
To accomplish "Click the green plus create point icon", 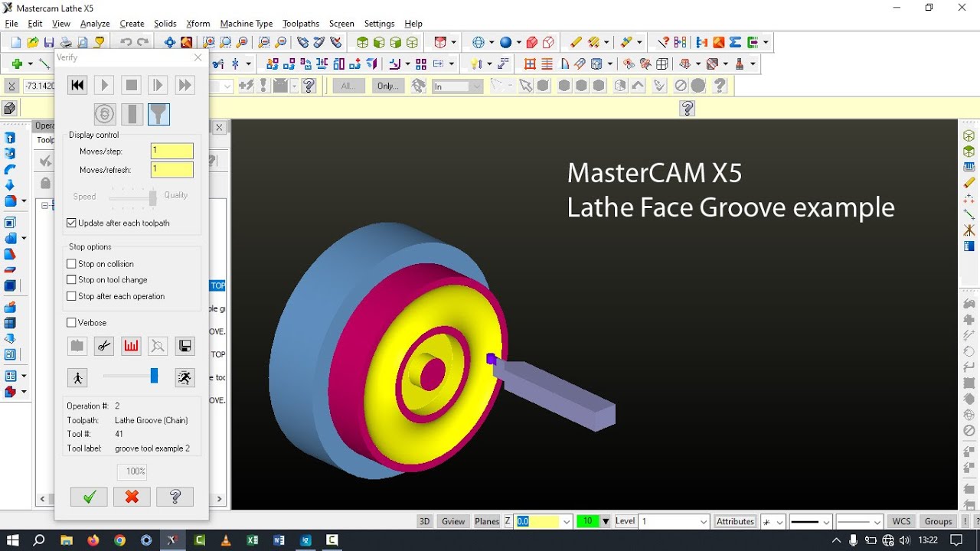I will pos(16,64).
